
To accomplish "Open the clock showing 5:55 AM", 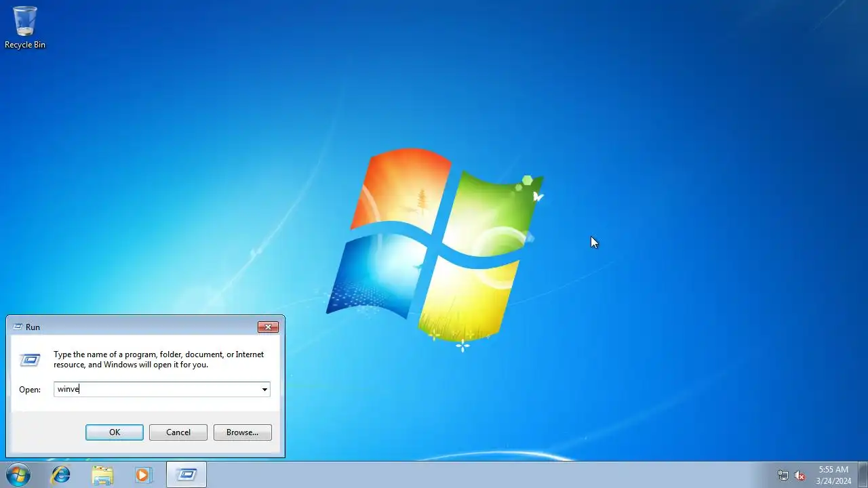I will pyautogui.click(x=833, y=475).
